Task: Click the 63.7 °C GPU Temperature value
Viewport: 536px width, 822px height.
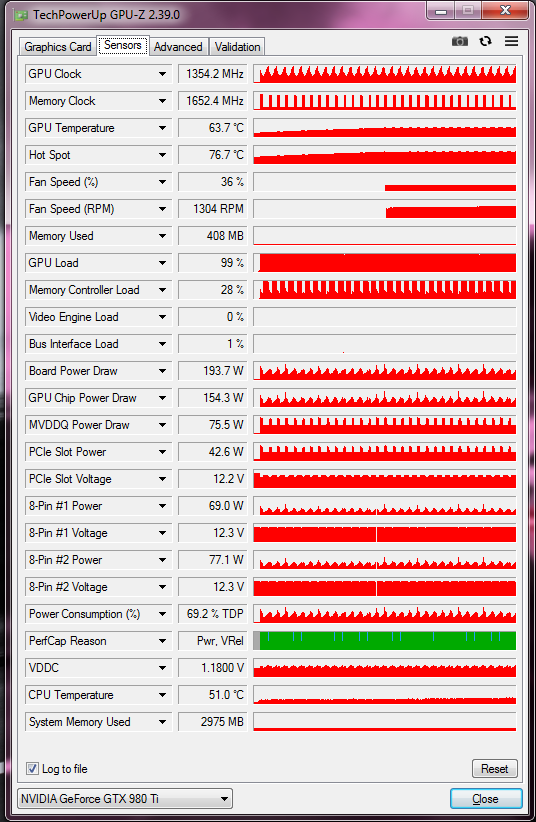Action: [212, 128]
